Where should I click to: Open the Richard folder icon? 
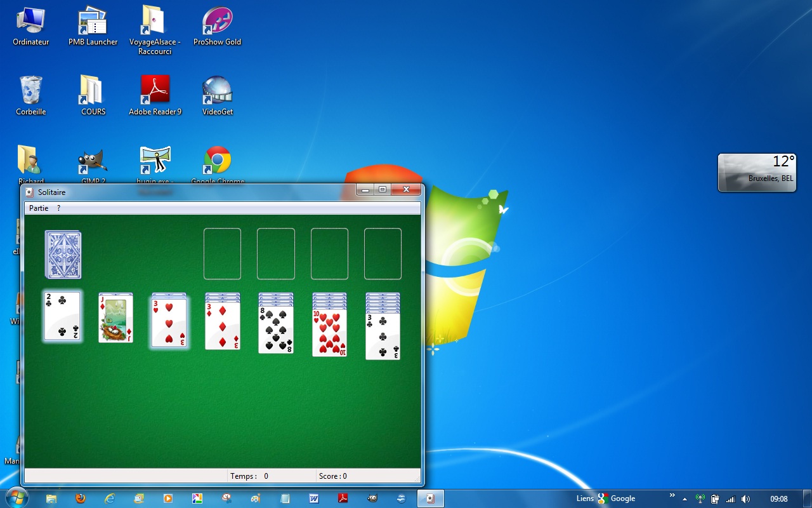[x=29, y=164]
